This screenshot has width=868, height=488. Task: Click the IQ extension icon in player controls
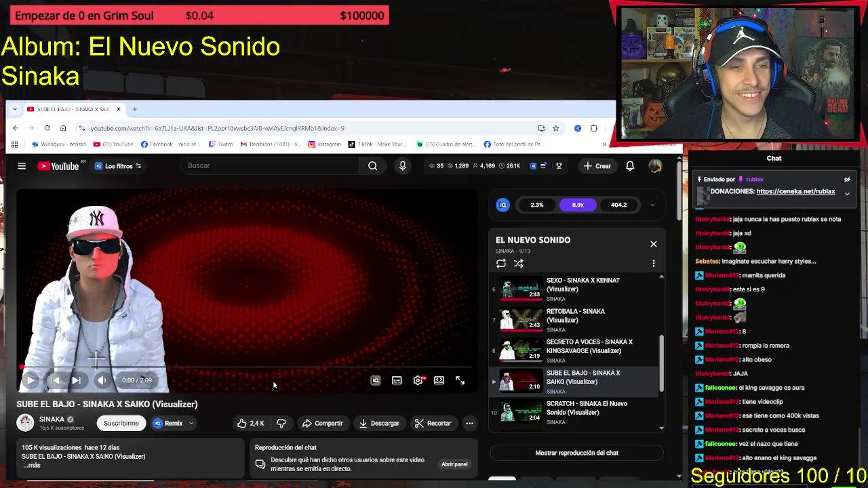(x=376, y=380)
